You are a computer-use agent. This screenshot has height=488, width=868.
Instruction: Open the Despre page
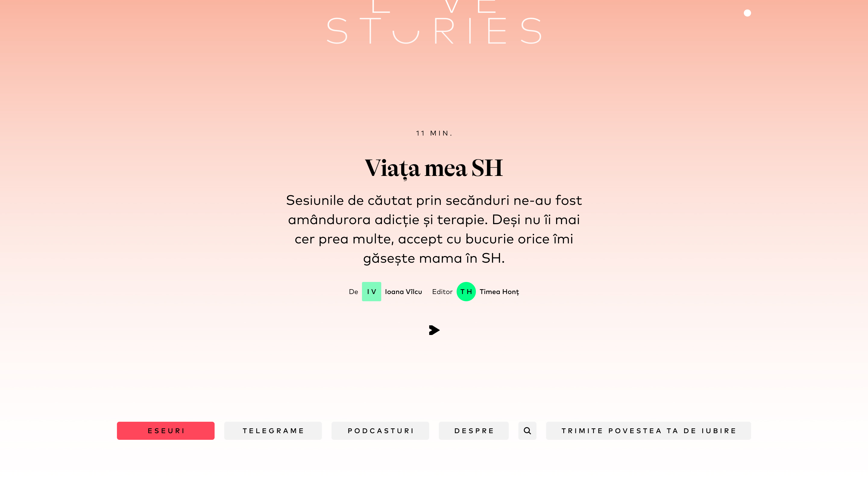[x=473, y=430]
